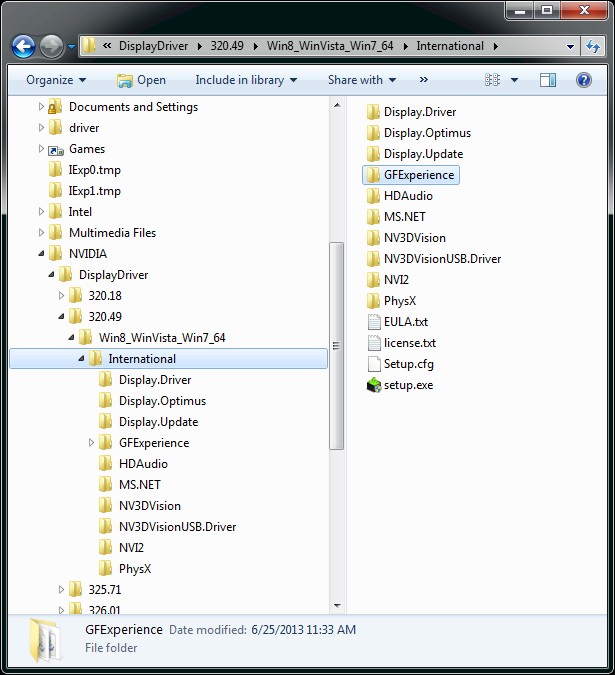
Task: Select IExp0.tmp folder in tree
Action: click(95, 170)
